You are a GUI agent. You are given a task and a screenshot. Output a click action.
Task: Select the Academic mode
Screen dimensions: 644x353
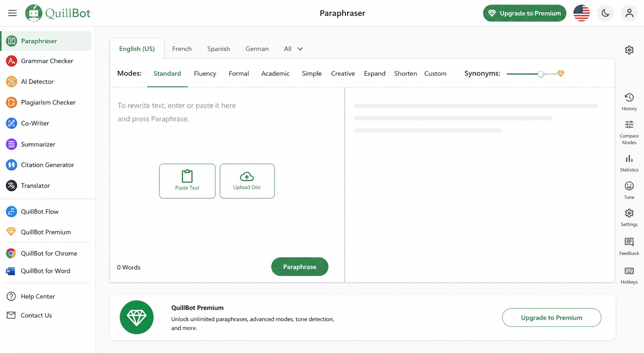coord(275,74)
